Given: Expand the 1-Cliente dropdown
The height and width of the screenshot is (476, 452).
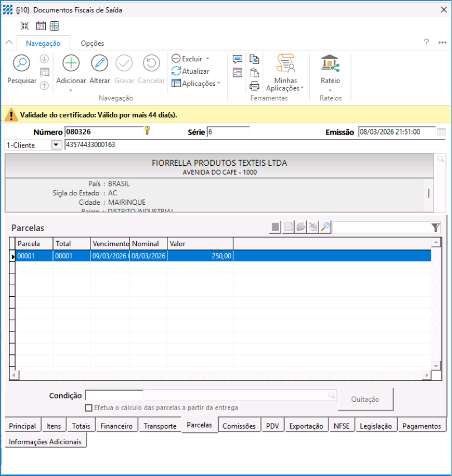Looking at the screenshot, I should pos(55,145).
